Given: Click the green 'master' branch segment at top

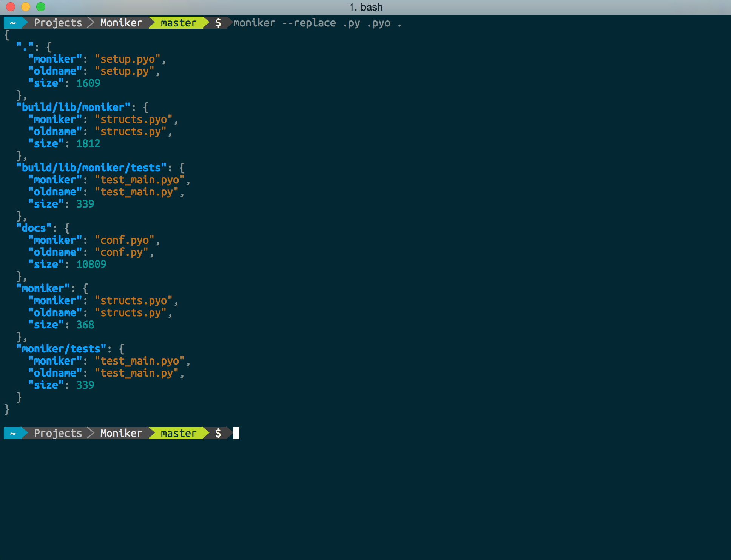Looking at the screenshot, I should [x=178, y=23].
